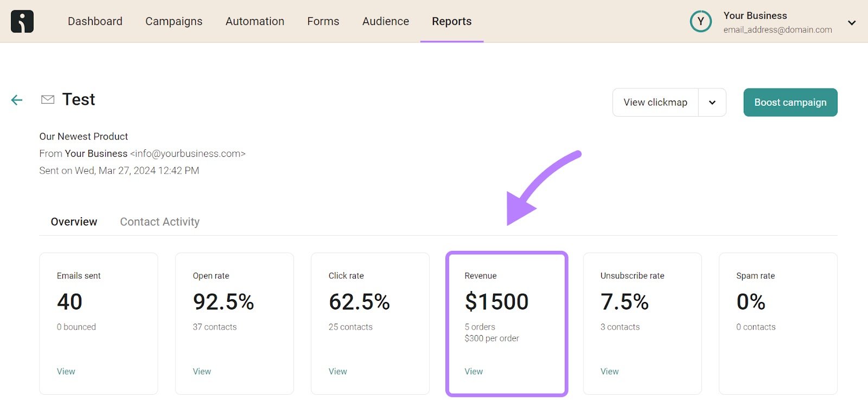Screen dimensions: 868x410
Task: Click the Y account avatar icon
Action: 700,22
